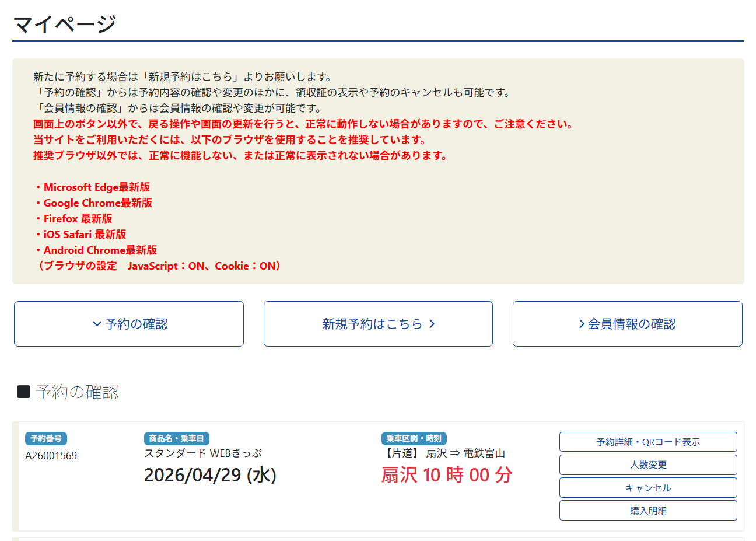Click the マイページ page heading
Screen dimensions: 756x541
(64, 25)
